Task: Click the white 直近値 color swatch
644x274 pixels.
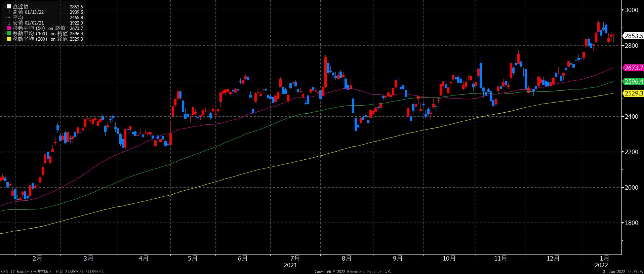Action: click(x=9, y=7)
